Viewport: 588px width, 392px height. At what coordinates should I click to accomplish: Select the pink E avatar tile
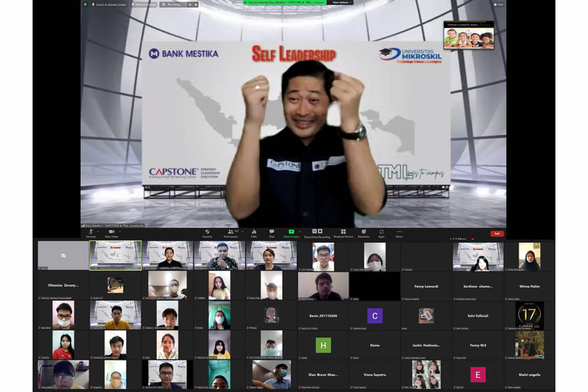point(478,374)
